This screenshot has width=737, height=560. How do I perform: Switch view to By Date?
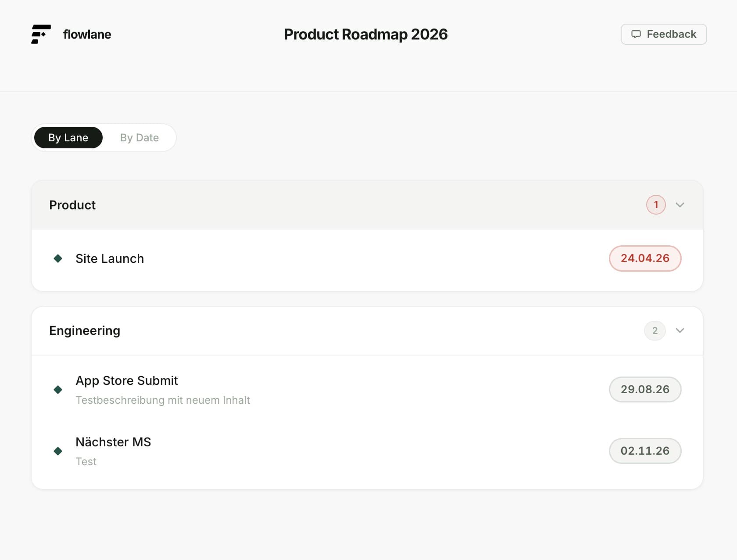click(140, 138)
